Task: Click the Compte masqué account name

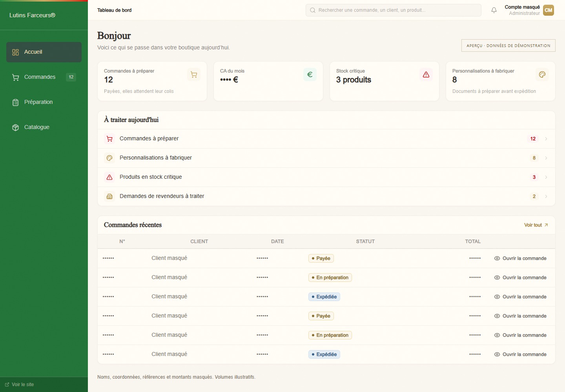Action: coord(522,7)
